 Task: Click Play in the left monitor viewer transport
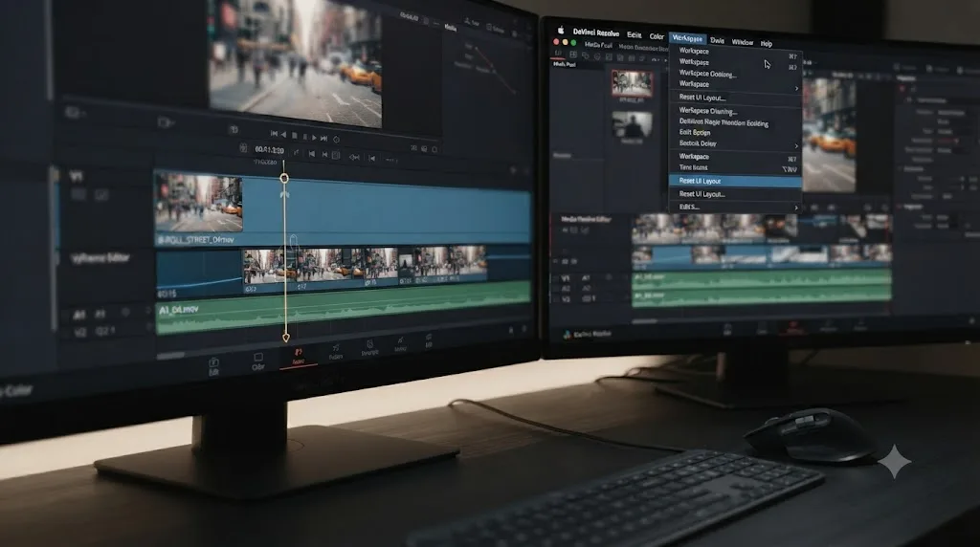(x=314, y=137)
